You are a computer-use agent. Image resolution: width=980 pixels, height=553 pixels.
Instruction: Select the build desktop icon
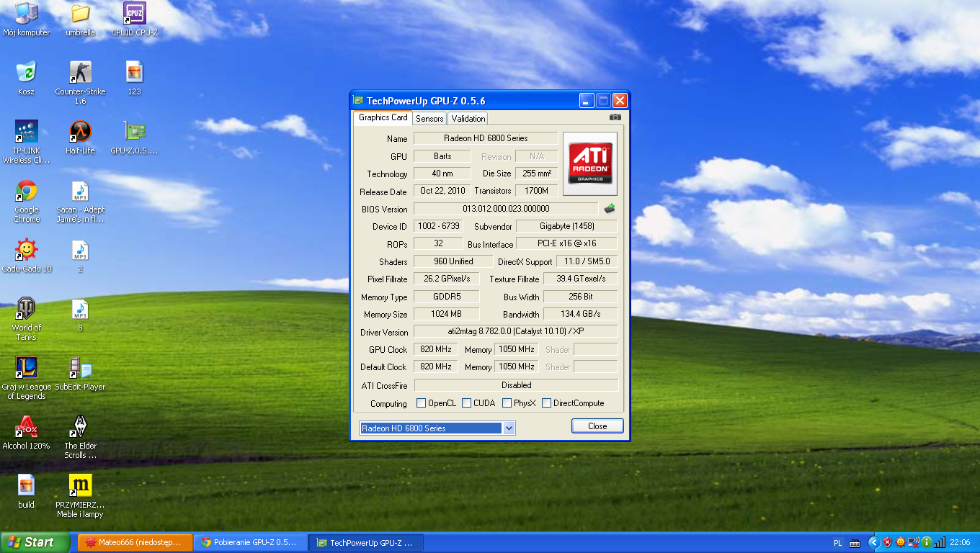click(27, 493)
